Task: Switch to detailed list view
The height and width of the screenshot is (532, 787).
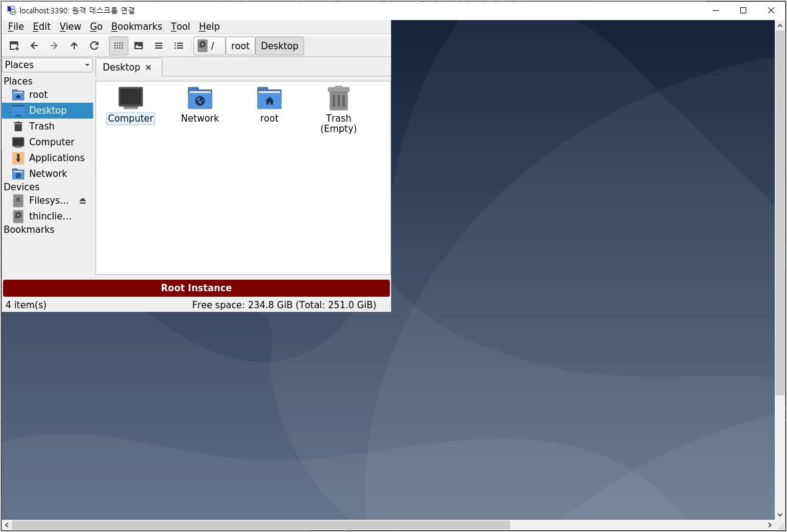Action: click(179, 46)
